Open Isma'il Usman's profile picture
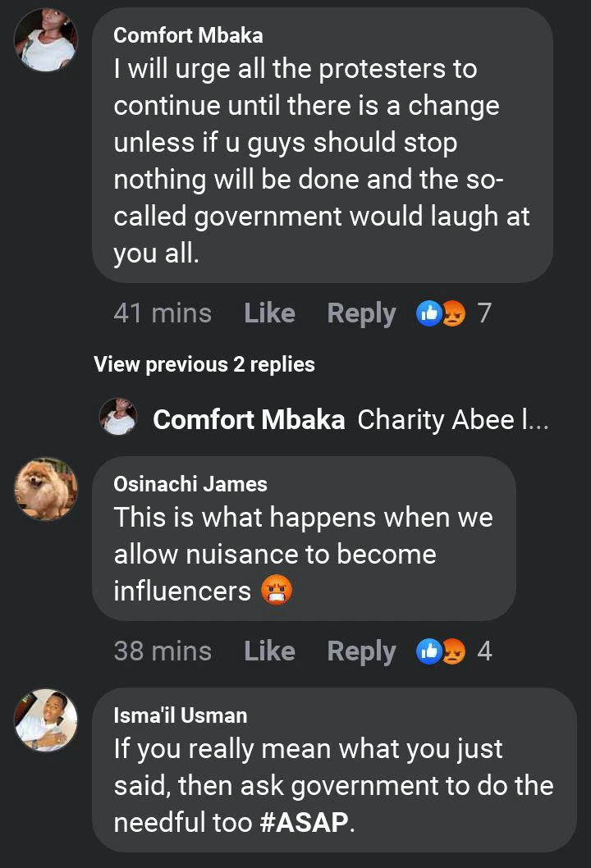Image resolution: width=591 pixels, height=868 pixels. pos(45,720)
